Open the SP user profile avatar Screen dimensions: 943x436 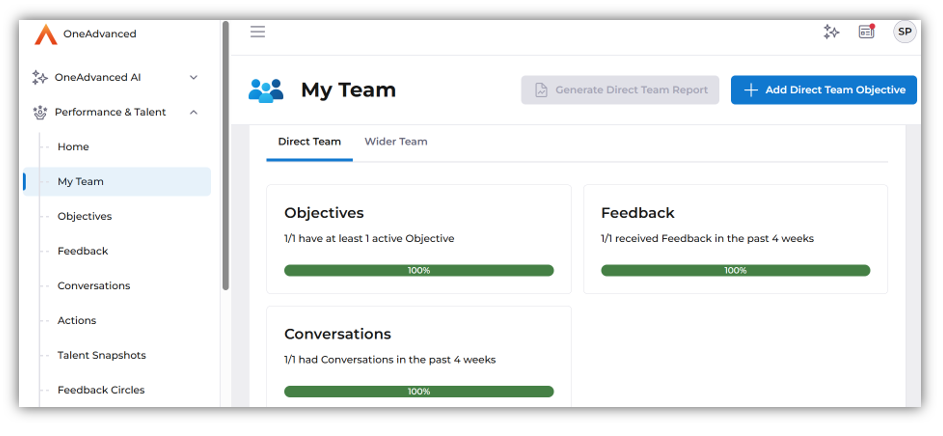[904, 32]
